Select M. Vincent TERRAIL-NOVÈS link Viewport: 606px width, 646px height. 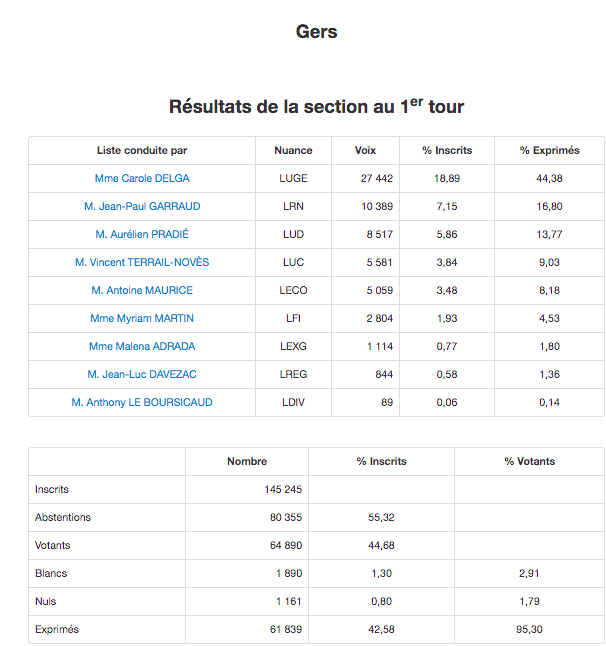coord(142,263)
